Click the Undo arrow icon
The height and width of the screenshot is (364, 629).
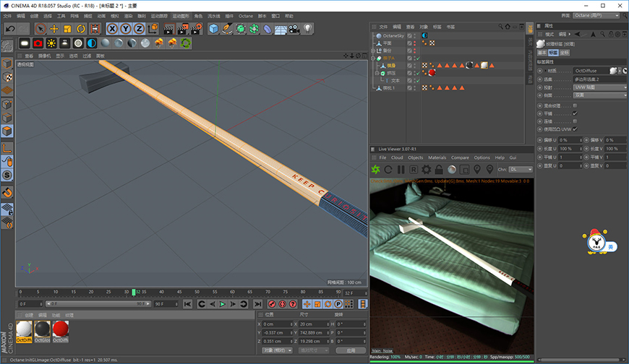point(10,29)
